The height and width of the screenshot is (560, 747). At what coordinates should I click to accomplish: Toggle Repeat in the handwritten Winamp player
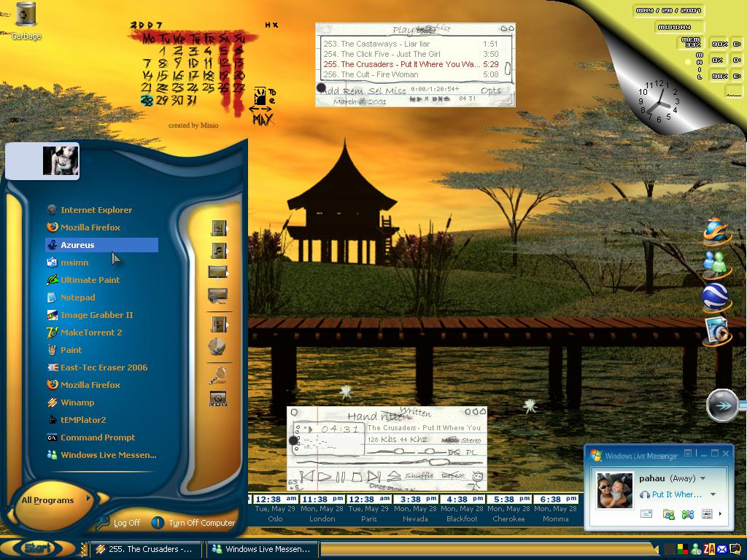pos(453,475)
